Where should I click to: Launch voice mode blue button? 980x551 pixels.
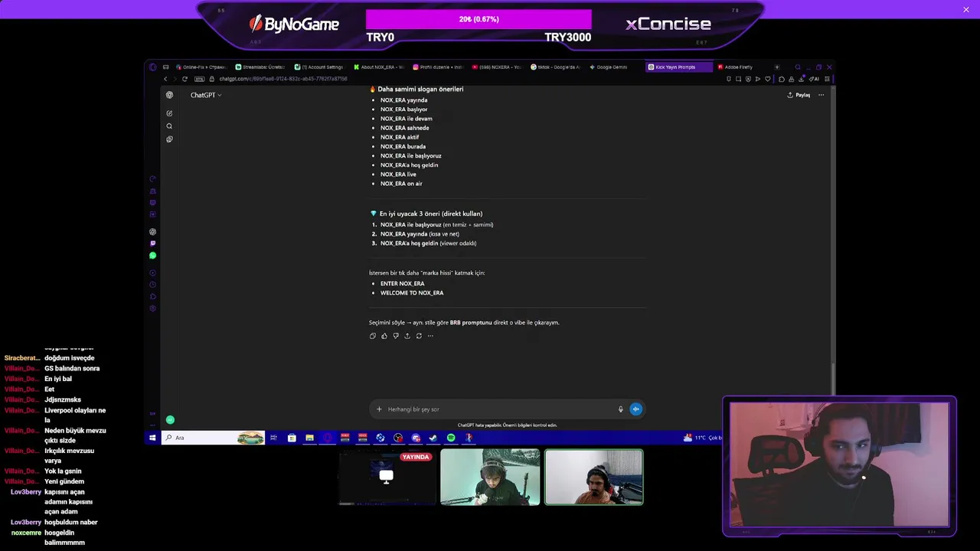[635, 409]
